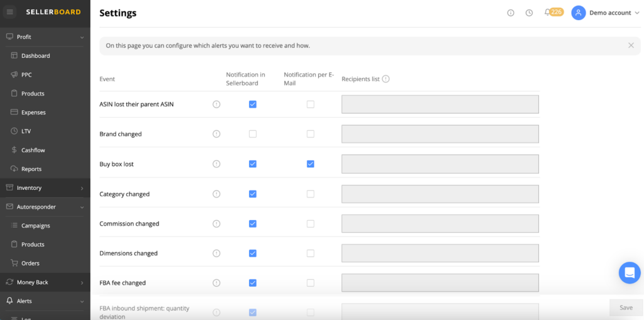Show info for Commission changed event
This screenshot has height=320, width=644.
(216, 224)
